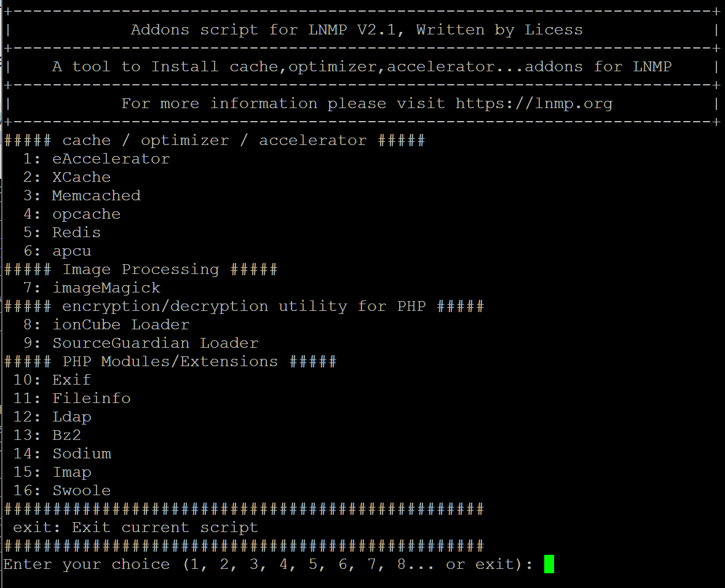
Task: Click the Exif module line
Action: pos(71,380)
